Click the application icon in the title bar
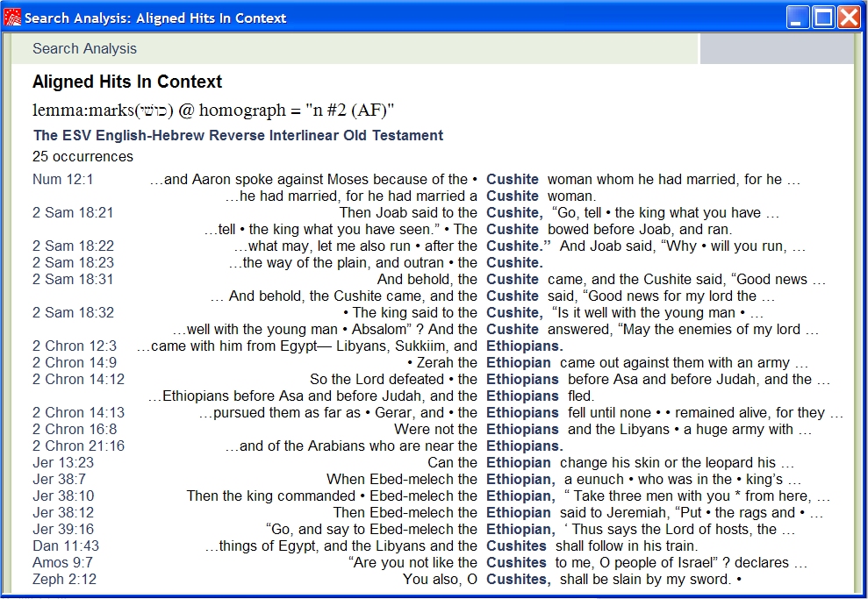Image resolution: width=868 pixels, height=599 pixels. point(13,18)
